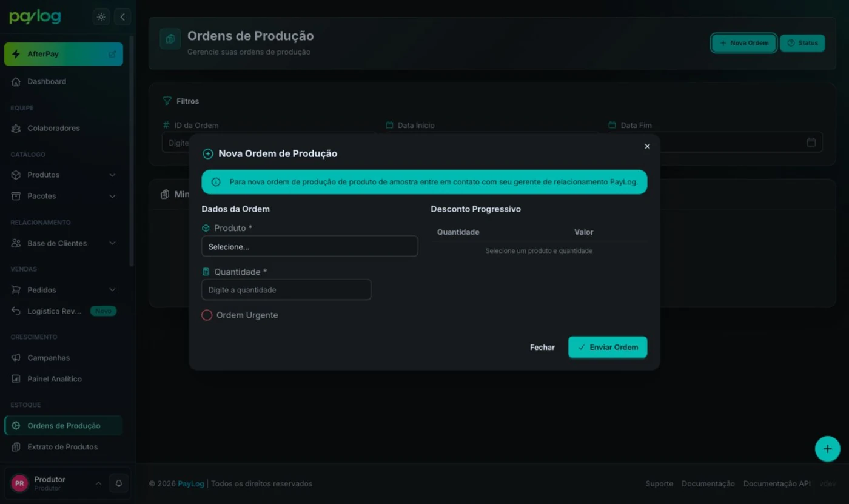This screenshot has width=849, height=504.
Task: Open AfterPay external link icon
Action: 112,54
